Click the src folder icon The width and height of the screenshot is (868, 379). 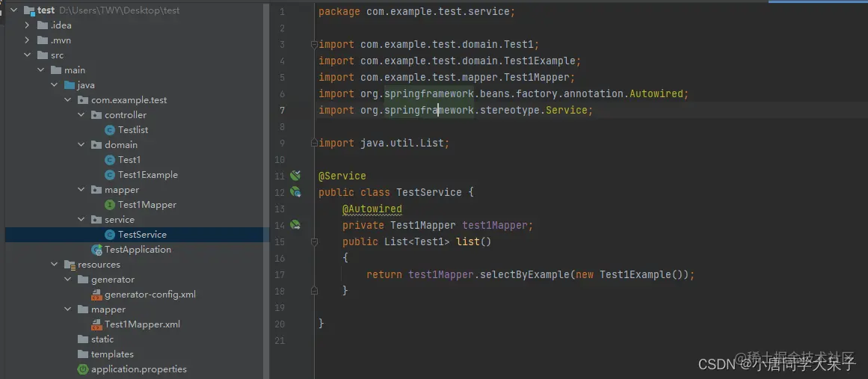[43, 55]
